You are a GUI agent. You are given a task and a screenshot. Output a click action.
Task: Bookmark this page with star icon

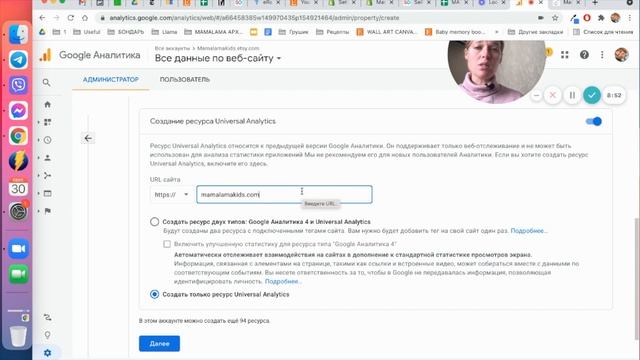point(555,18)
